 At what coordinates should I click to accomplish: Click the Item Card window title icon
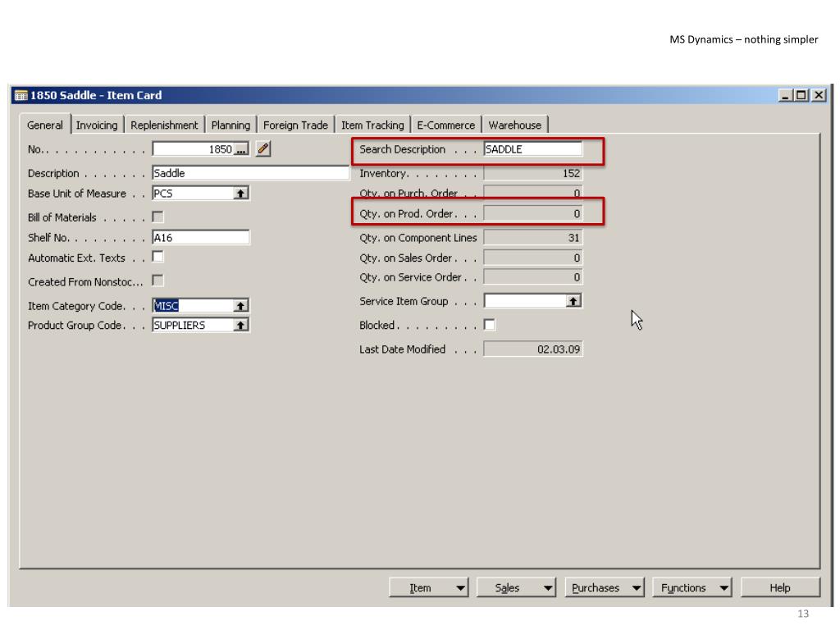pos(21,95)
